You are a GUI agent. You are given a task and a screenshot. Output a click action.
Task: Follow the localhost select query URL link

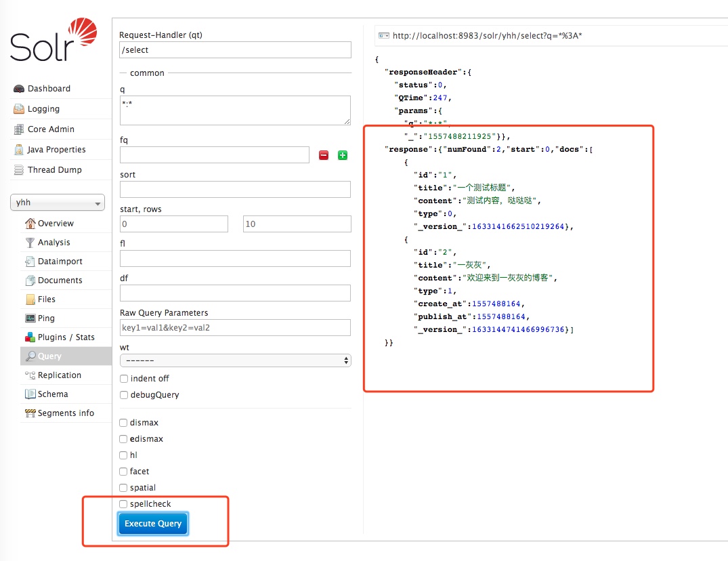pos(487,35)
